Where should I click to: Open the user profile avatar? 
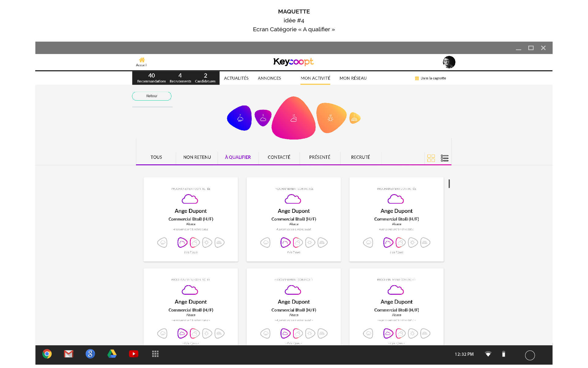tap(449, 62)
